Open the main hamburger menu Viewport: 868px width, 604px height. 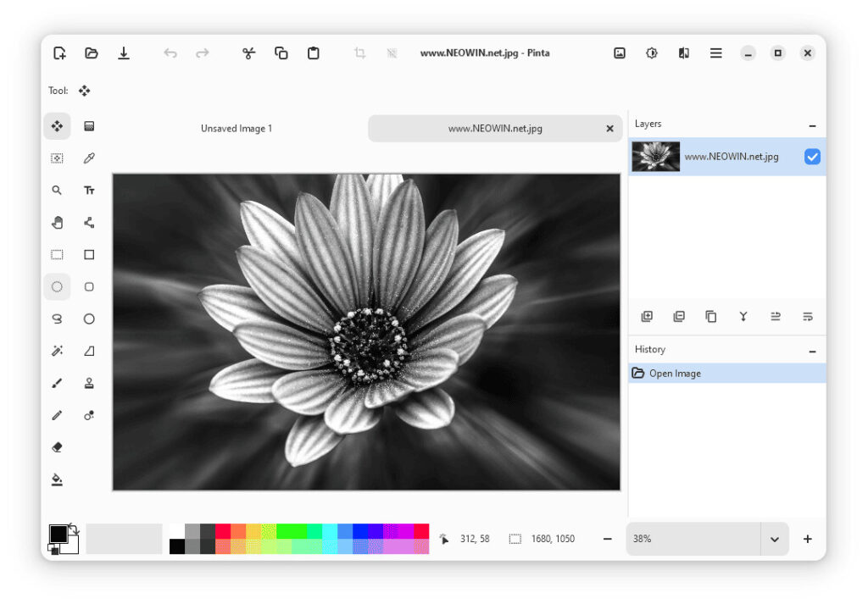point(716,53)
